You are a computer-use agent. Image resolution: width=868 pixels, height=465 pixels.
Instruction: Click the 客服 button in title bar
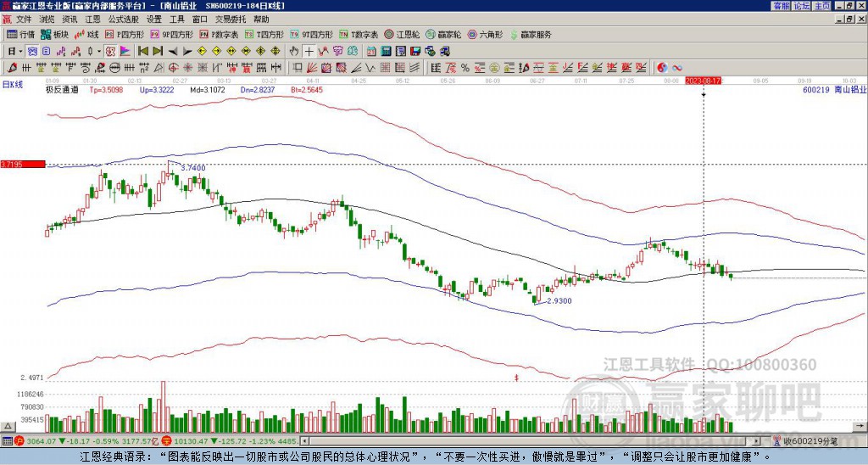(781, 6)
